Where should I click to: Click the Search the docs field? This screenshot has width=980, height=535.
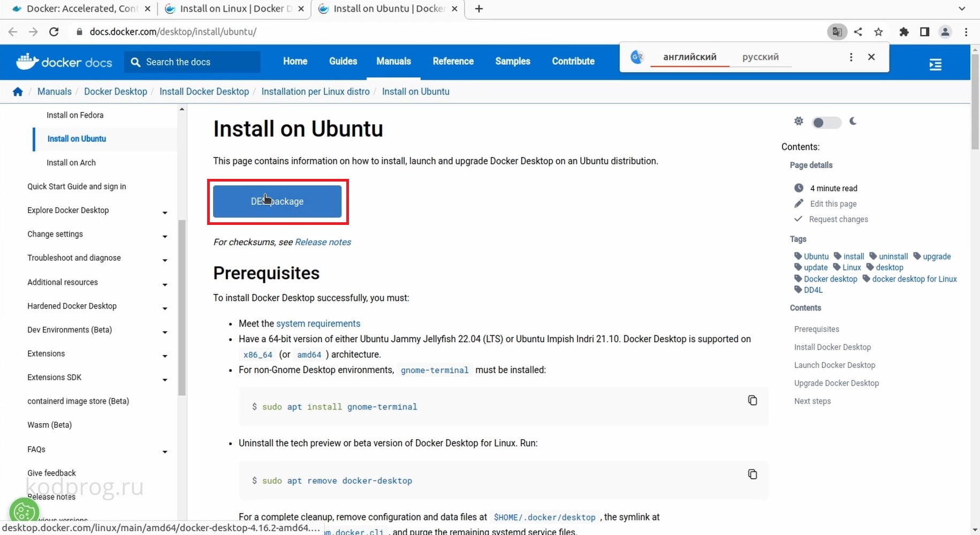coord(193,62)
